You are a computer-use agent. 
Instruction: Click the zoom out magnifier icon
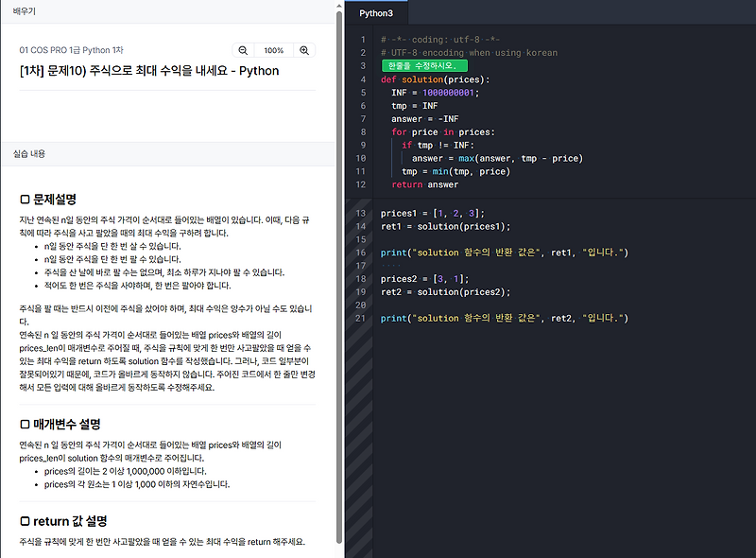(x=242, y=51)
